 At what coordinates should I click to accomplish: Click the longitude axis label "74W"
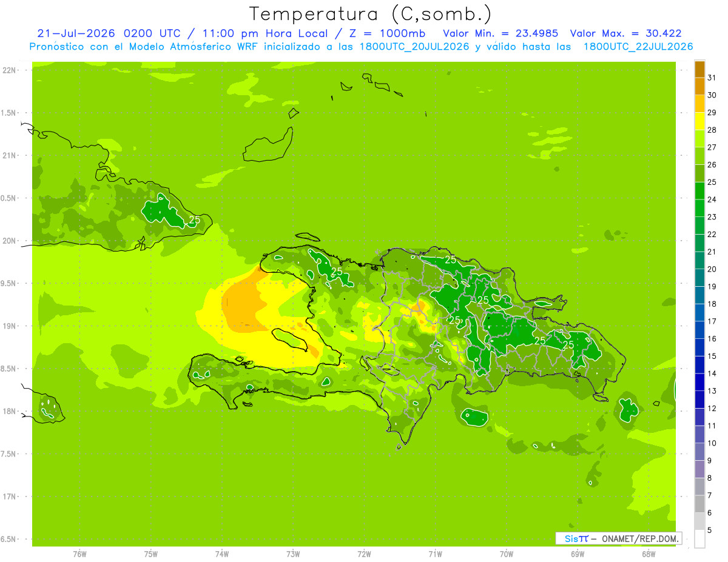click(x=222, y=554)
